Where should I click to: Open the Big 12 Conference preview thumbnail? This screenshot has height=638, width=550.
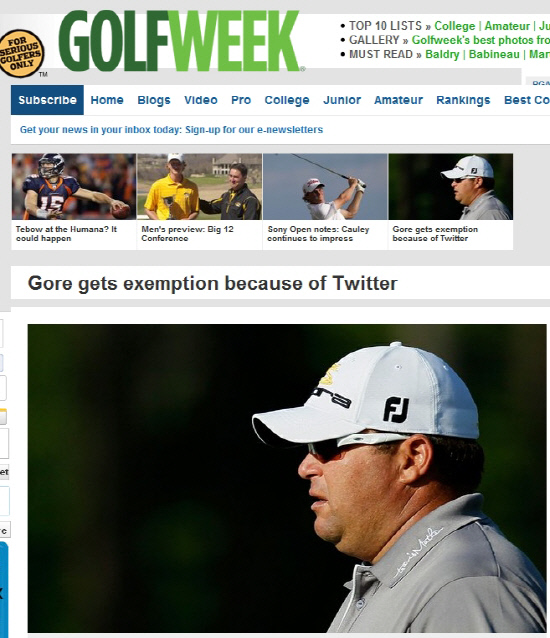coord(199,187)
